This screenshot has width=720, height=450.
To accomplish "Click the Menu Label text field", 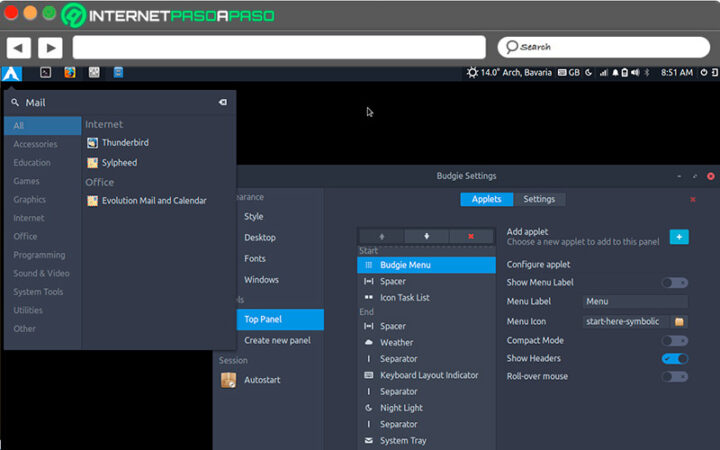I will 635,302.
